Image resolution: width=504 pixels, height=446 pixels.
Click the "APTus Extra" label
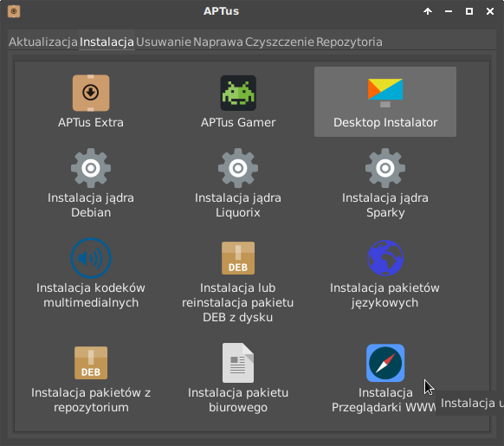point(91,122)
